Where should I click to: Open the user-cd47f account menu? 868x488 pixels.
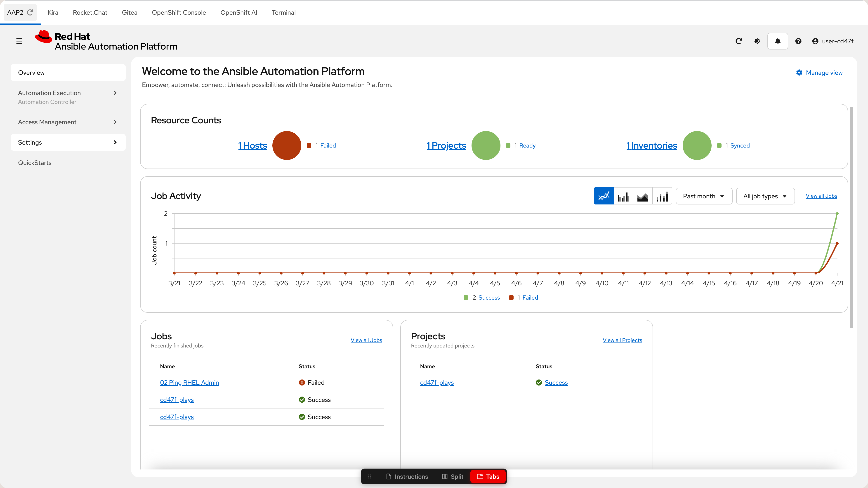coord(833,41)
